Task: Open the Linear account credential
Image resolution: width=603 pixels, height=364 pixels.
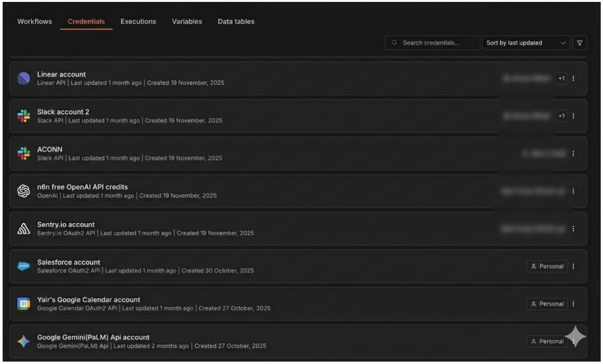Action: click(298, 78)
